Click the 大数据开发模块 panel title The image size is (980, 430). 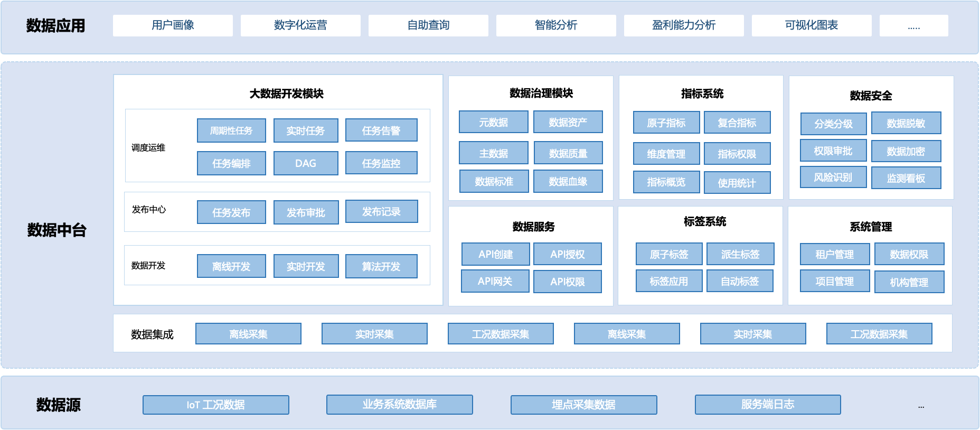point(286,94)
